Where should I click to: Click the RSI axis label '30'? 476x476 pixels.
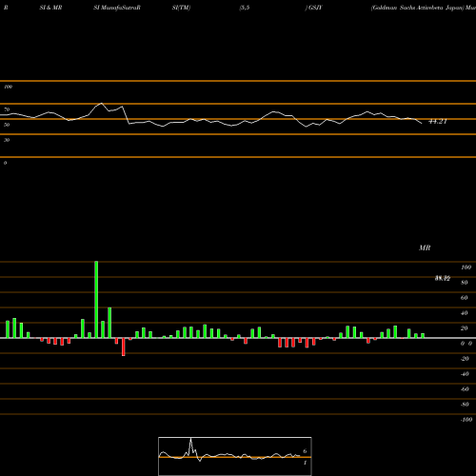7,140
